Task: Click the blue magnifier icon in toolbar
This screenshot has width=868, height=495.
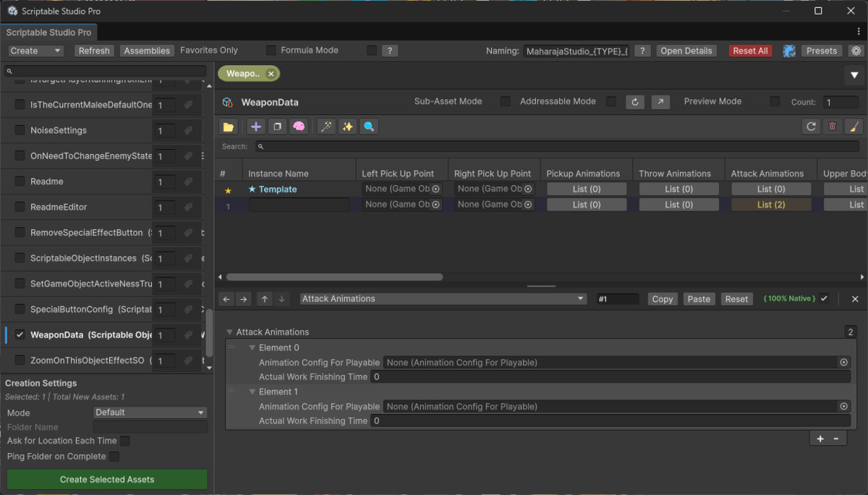Action: [369, 127]
